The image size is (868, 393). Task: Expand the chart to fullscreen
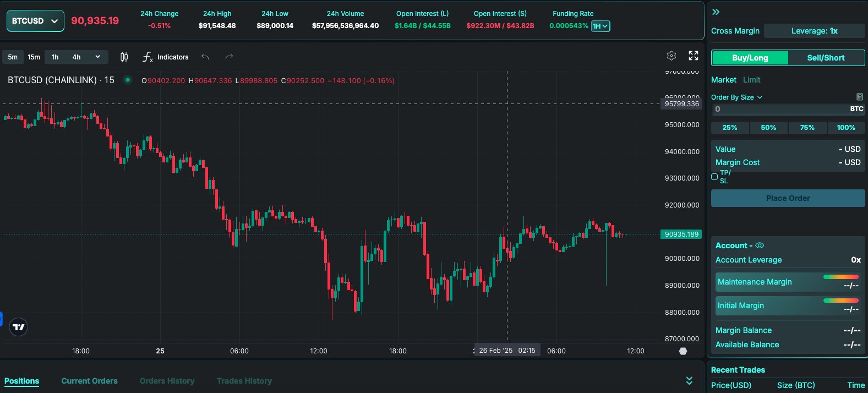(x=694, y=56)
